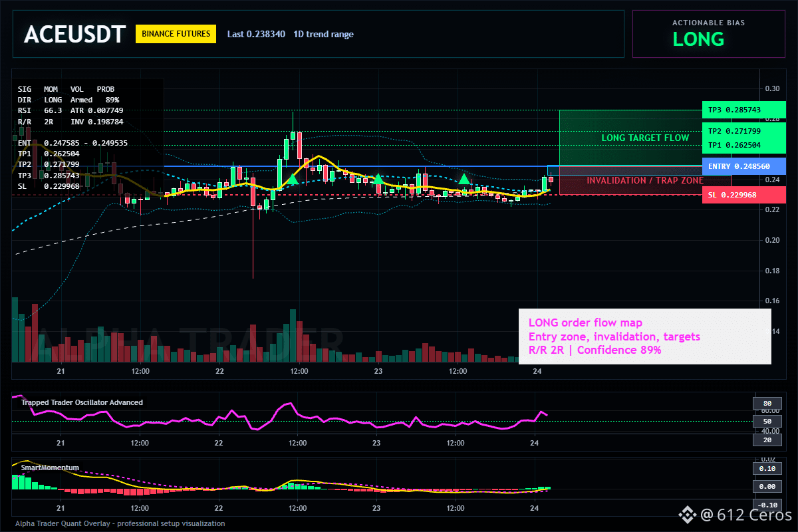Click the 0.30 price axis label
798x532 pixels.
[x=772, y=88]
